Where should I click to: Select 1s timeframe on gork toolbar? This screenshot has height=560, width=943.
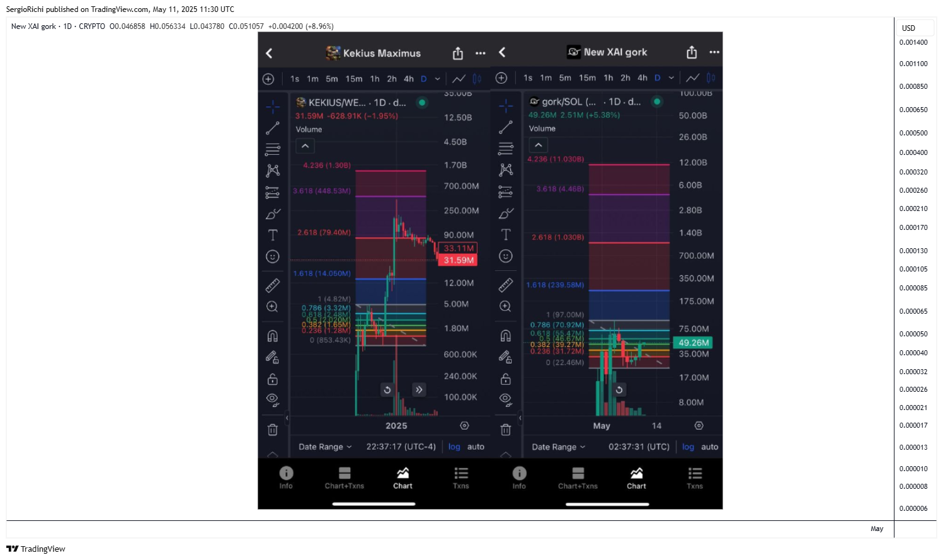tap(528, 78)
